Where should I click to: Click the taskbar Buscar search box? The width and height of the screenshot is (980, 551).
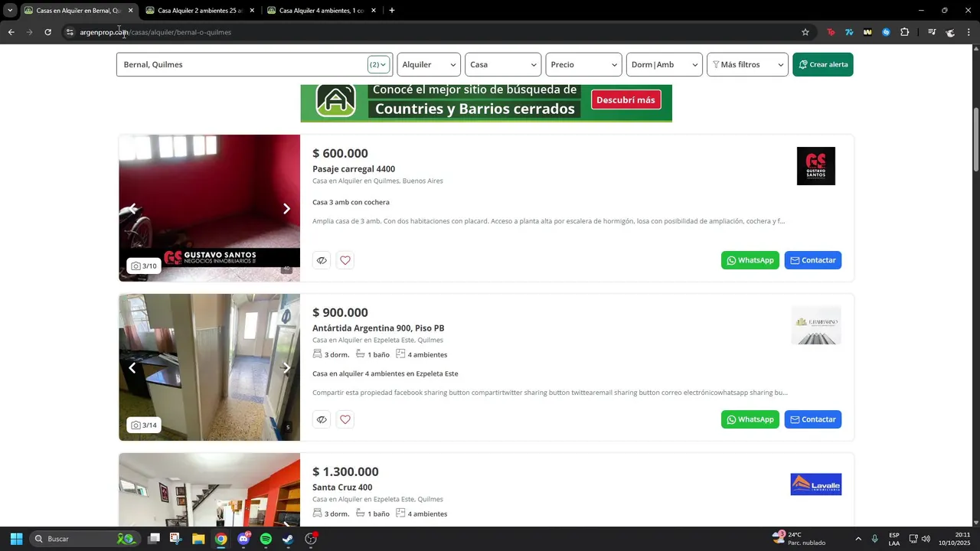pyautogui.click(x=84, y=539)
